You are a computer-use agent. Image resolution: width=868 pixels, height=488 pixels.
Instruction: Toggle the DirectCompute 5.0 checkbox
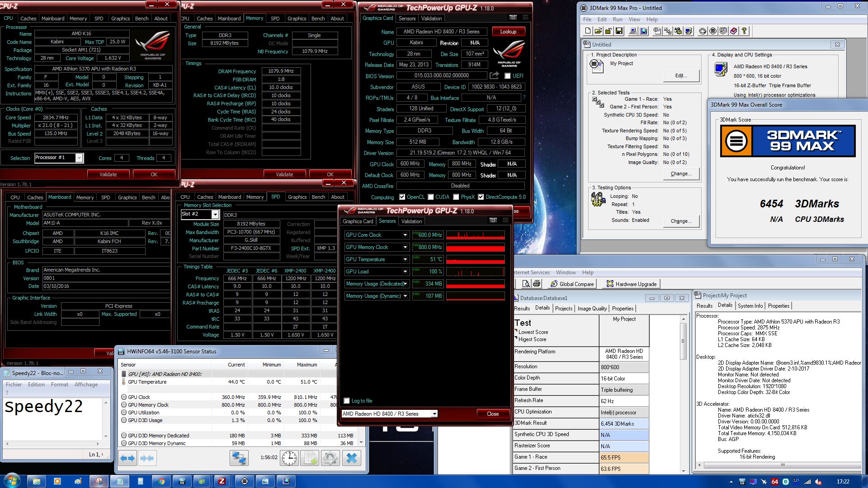tap(481, 197)
